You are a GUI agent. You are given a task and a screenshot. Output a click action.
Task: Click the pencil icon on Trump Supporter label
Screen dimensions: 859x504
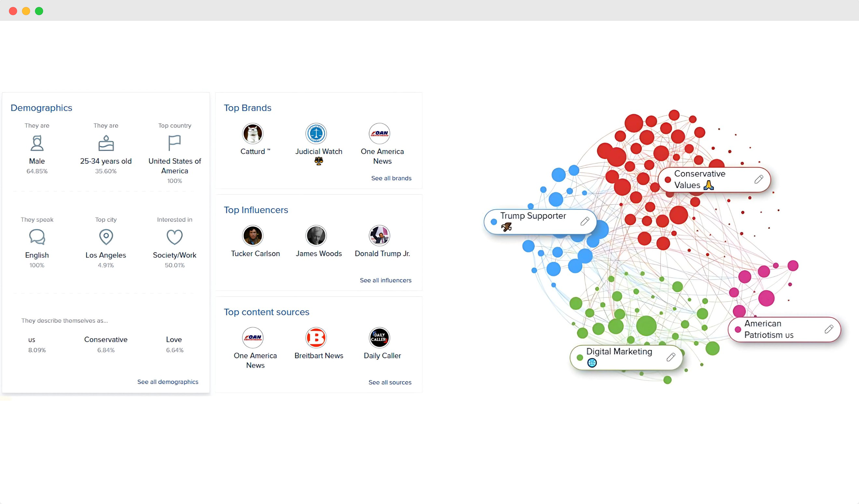point(585,221)
